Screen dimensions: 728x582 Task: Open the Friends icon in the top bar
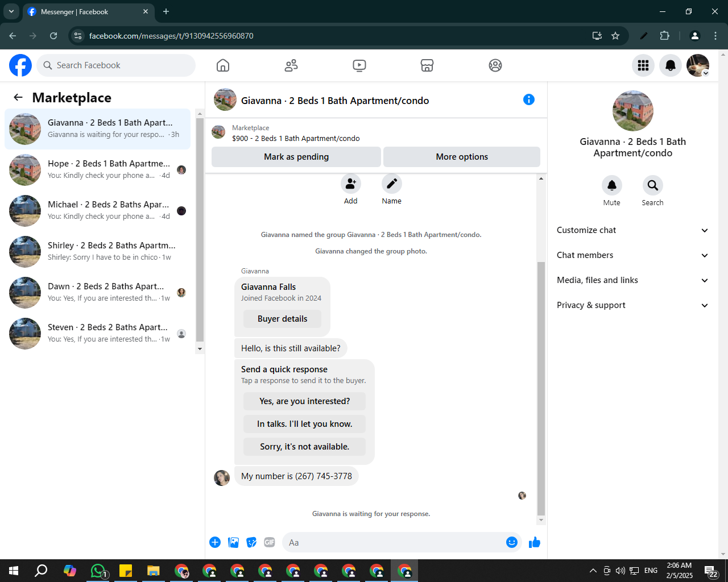pos(291,65)
